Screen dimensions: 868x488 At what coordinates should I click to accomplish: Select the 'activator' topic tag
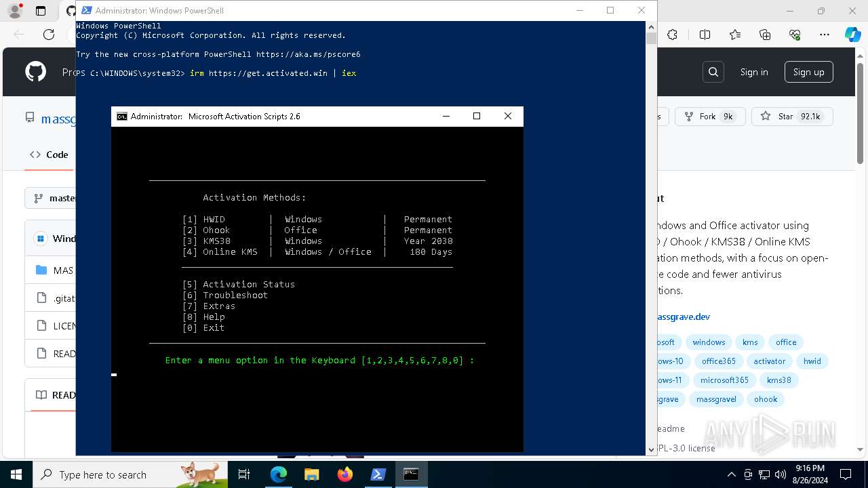[x=769, y=361]
